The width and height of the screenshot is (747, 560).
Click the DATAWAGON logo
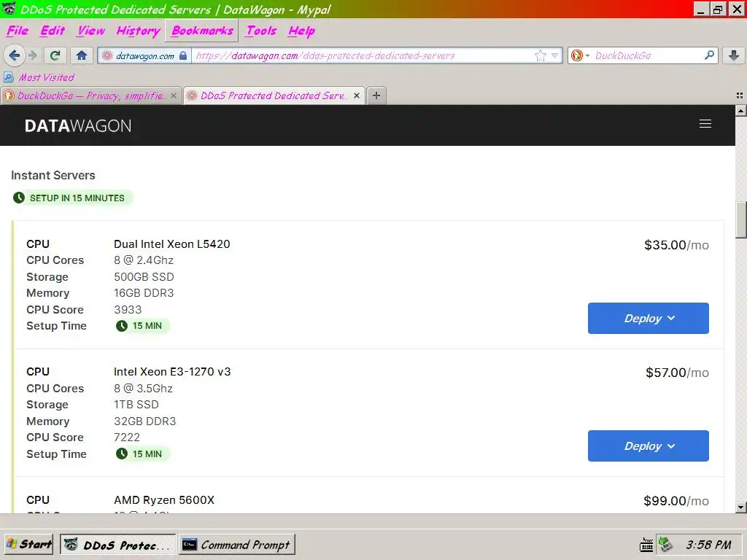pos(78,125)
